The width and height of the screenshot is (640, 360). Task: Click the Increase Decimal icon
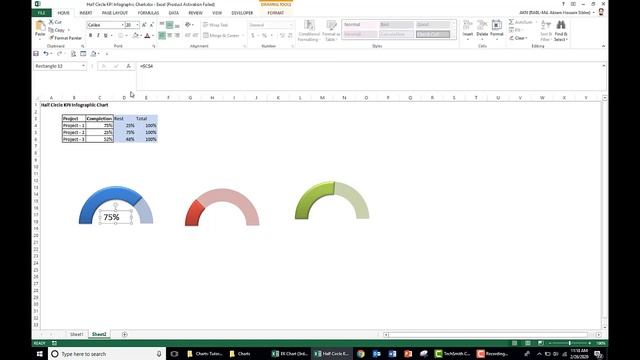[x=282, y=36]
